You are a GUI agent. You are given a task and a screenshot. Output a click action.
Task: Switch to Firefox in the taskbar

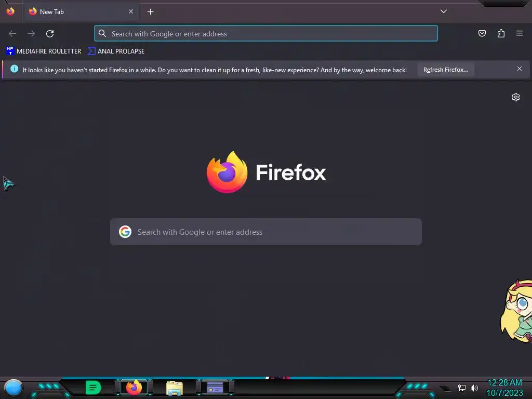[x=134, y=388]
